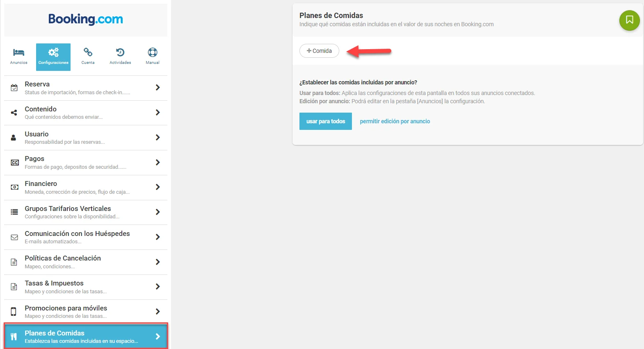The height and width of the screenshot is (349, 644).
Task: Open the Anuncios bed icon tab
Action: click(x=18, y=52)
